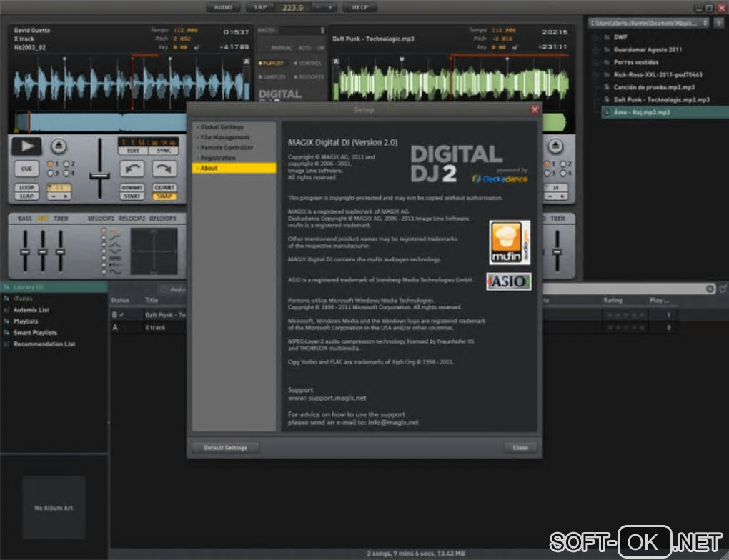
Task: Click the mufin logo in About panel
Action: pyautogui.click(x=510, y=243)
